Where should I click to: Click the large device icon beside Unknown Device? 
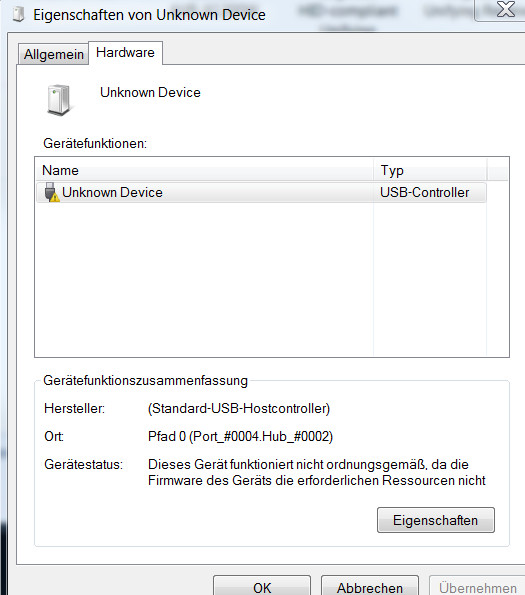pyautogui.click(x=59, y=100)
